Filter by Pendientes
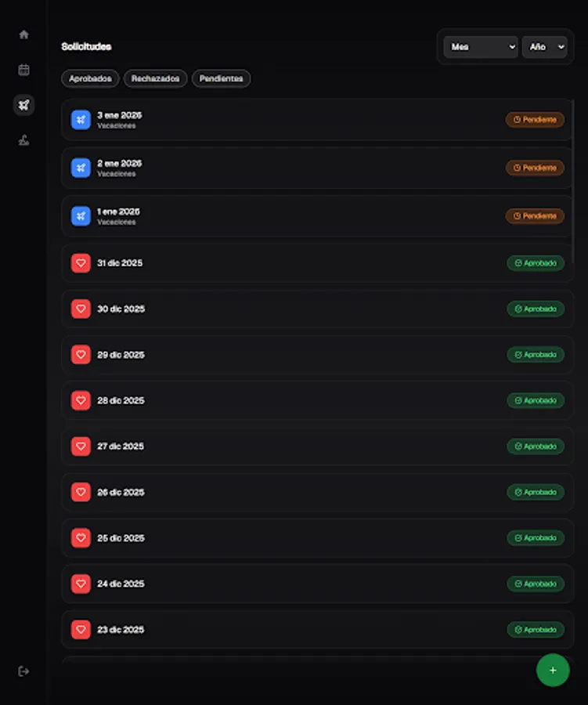Screen dimensions: 588x705 click(221, 78)
